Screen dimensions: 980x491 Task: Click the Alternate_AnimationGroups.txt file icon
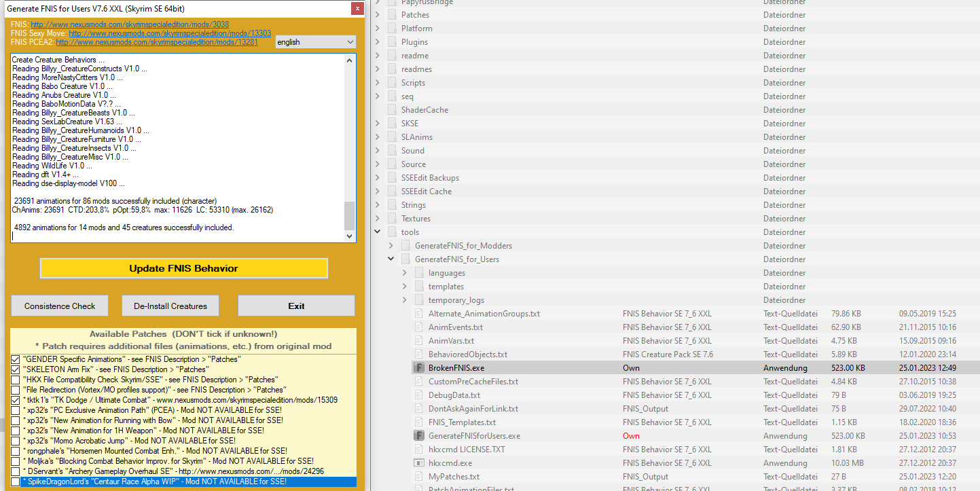(419, 313)
